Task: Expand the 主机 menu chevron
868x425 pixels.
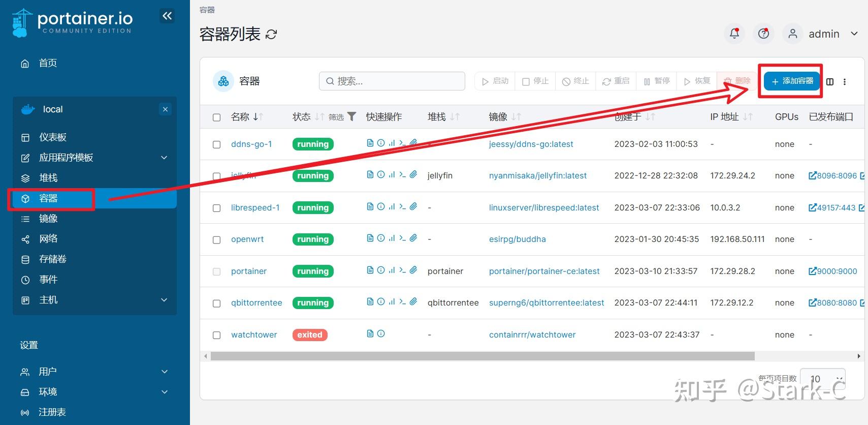Action: [164, 300]
